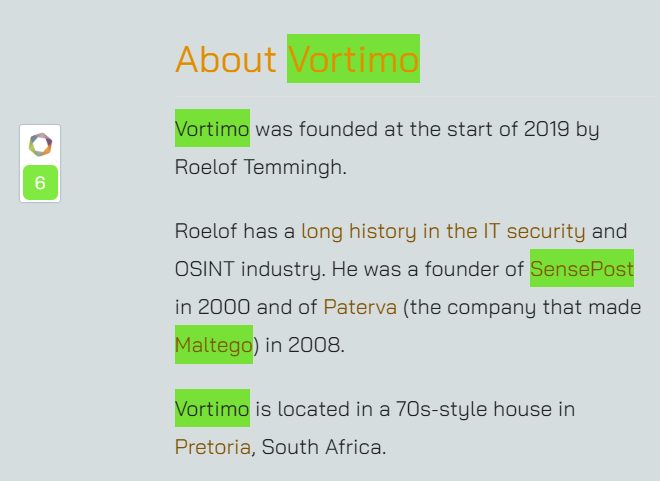Click the 'in 2000 and of' text

[x=246, y=307]
